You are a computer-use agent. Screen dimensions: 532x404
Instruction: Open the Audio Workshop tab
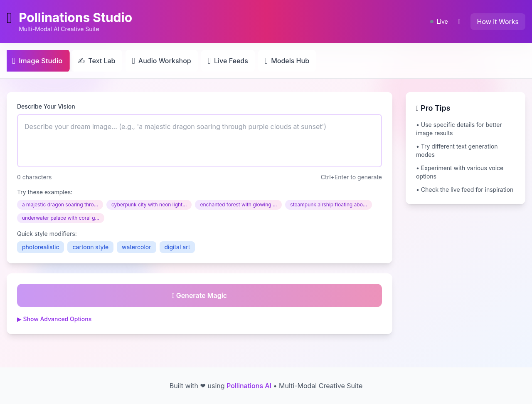(161, 61)
